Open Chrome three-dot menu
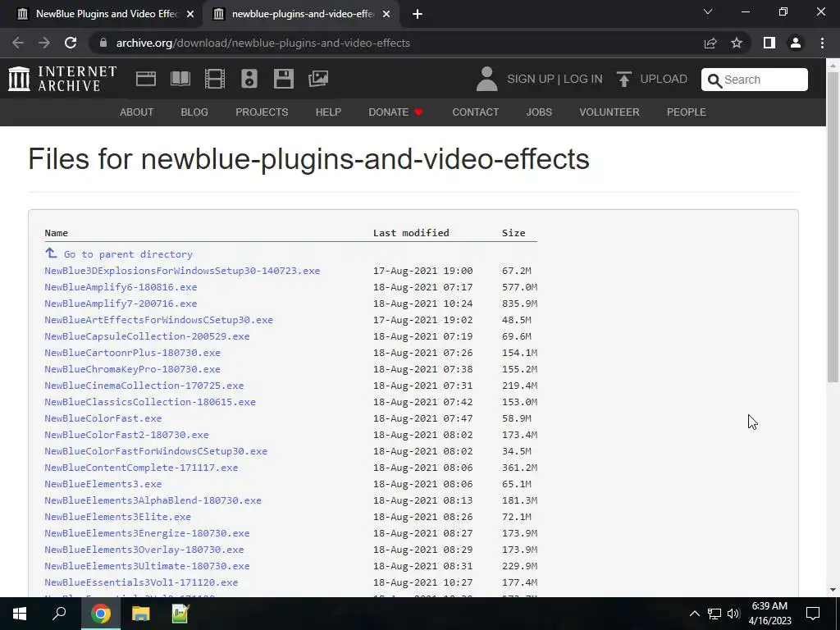The height and width of the screenshot is (630, 840). click(x=822, y=43)
